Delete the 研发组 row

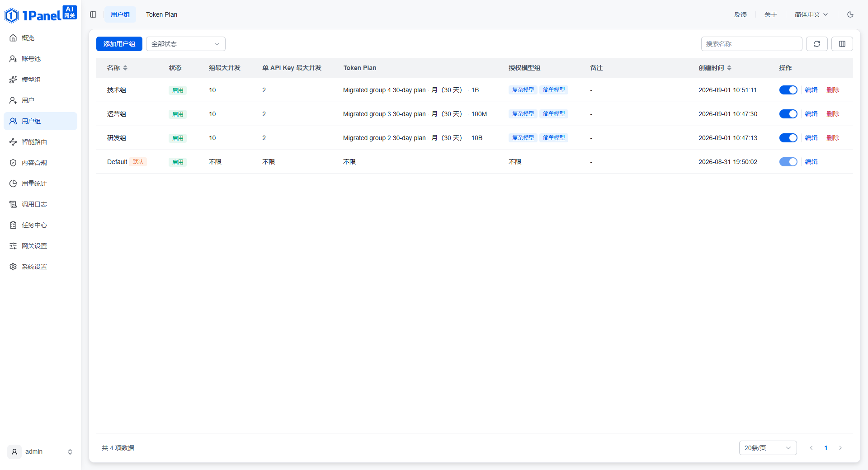[833, 138]
